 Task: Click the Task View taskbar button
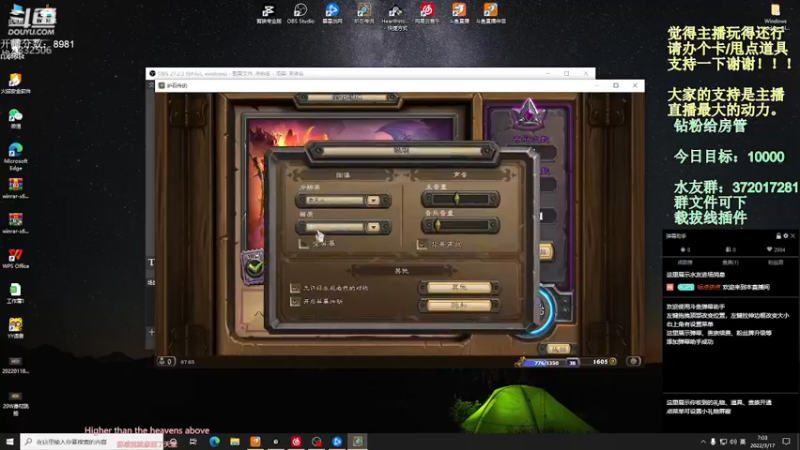pyautogui.click(x=193, y=441)
